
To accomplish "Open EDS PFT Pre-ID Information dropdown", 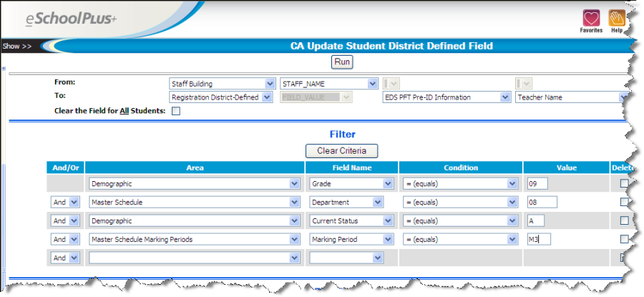I will click(446, 97).
